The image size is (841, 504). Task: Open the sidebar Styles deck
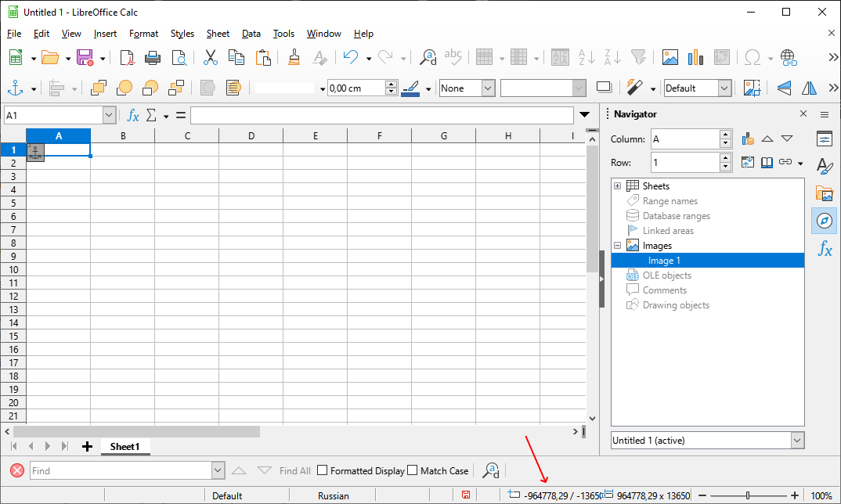(825, 166)
